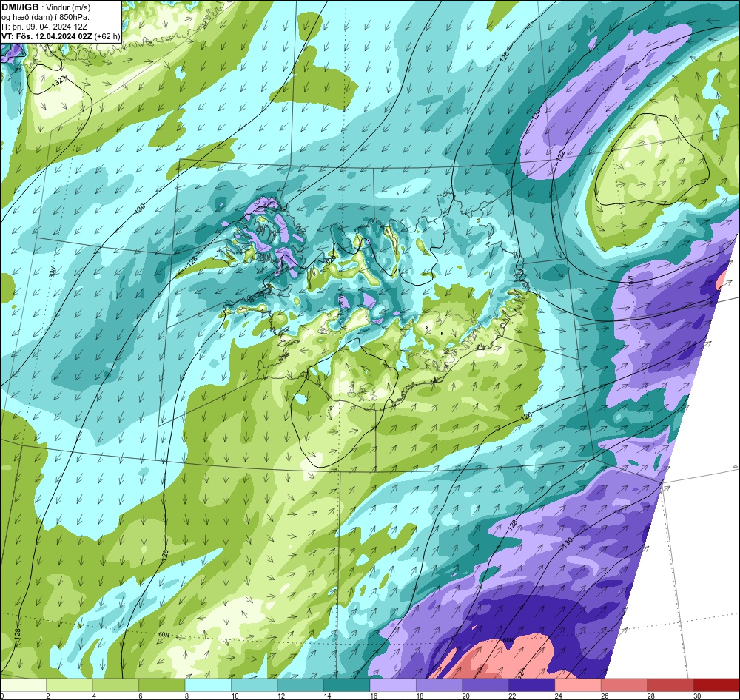
Task: Select the 18–20 m/s purple legend swatch
Action: [440, 685]
